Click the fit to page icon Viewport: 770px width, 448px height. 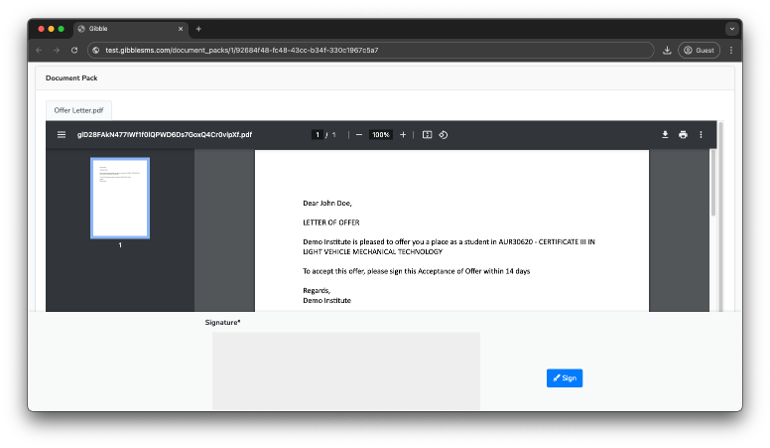(x=427, y=135)
